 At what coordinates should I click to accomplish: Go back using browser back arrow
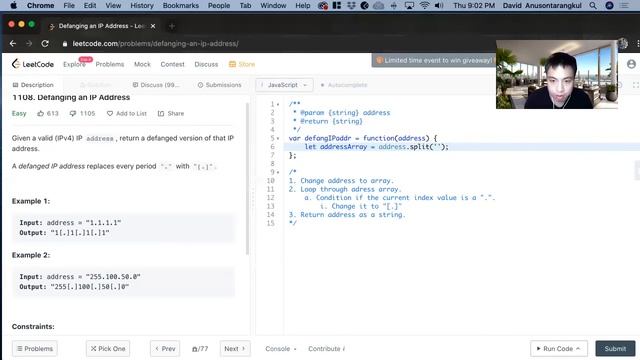(13, 43)
